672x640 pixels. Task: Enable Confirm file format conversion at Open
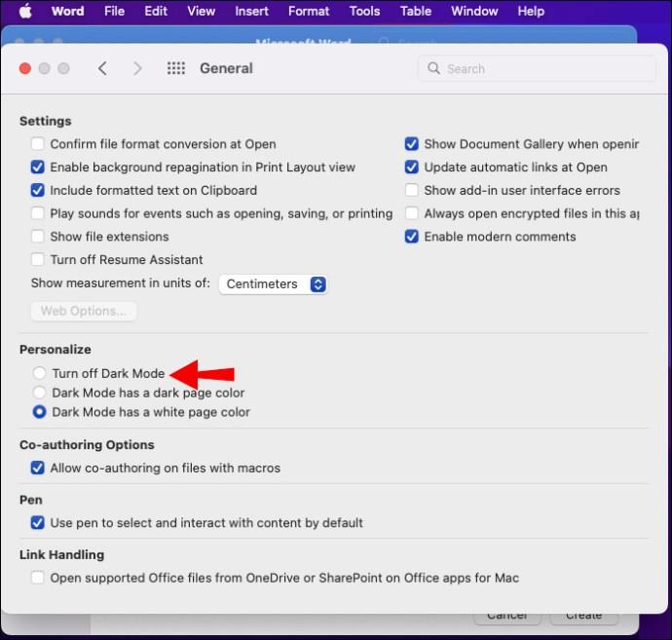click(x=38, y=143)
